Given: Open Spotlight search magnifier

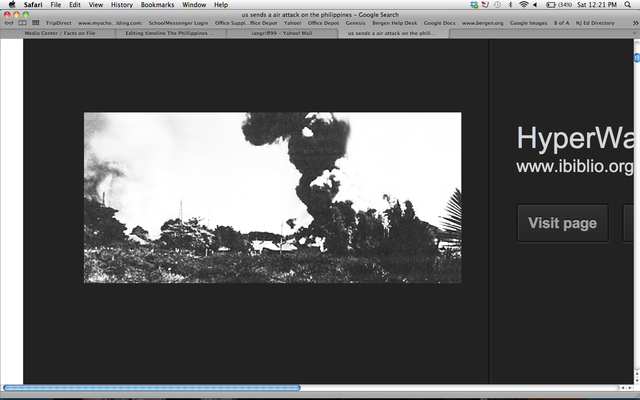Looking at the screenshot, I should pos(627,5).
